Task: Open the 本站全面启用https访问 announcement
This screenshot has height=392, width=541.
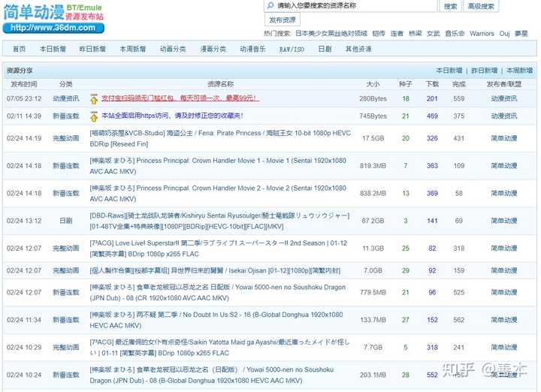Action: [x=173, y=116]
